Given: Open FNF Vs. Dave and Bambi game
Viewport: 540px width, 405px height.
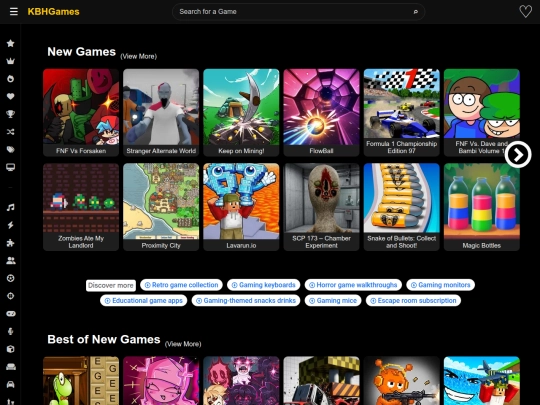Looking at the screenshot, I should pyautogui.click(x=481, y=113).
